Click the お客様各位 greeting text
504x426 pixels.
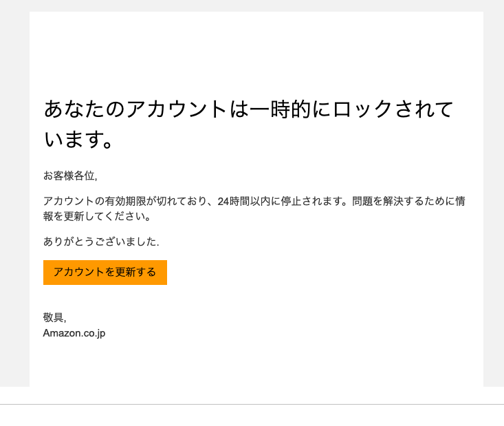pyautogui.click(x=69, y=175)
